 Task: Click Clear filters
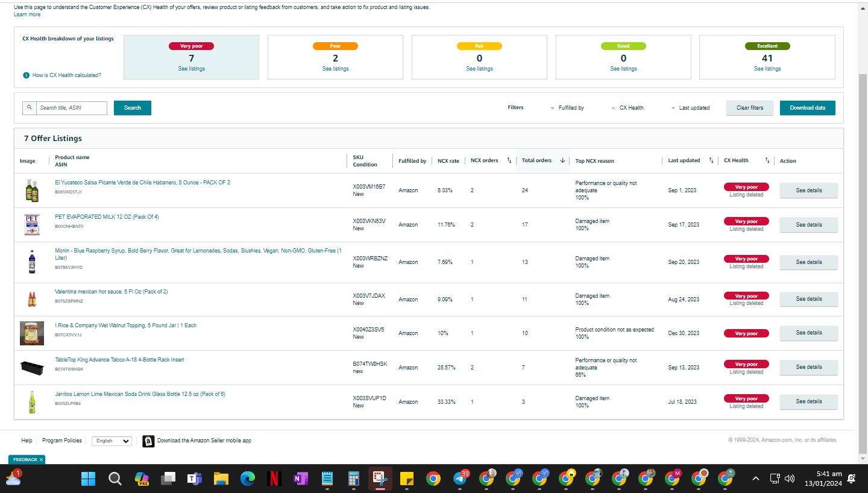click(750, 108)
